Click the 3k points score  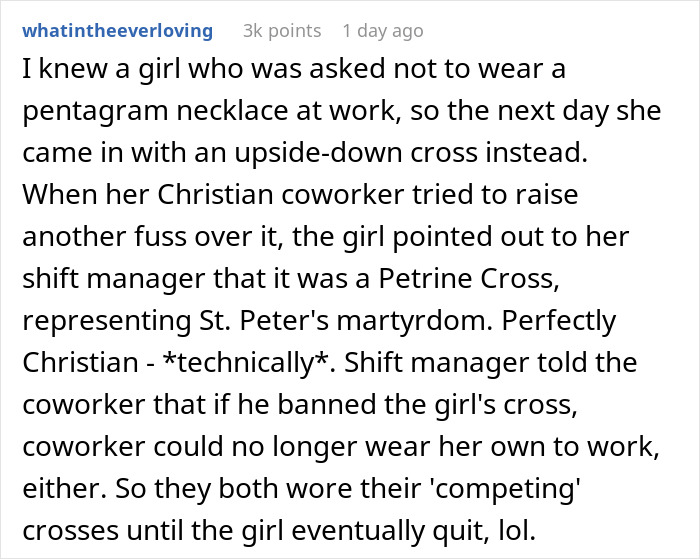click(282, 31)
